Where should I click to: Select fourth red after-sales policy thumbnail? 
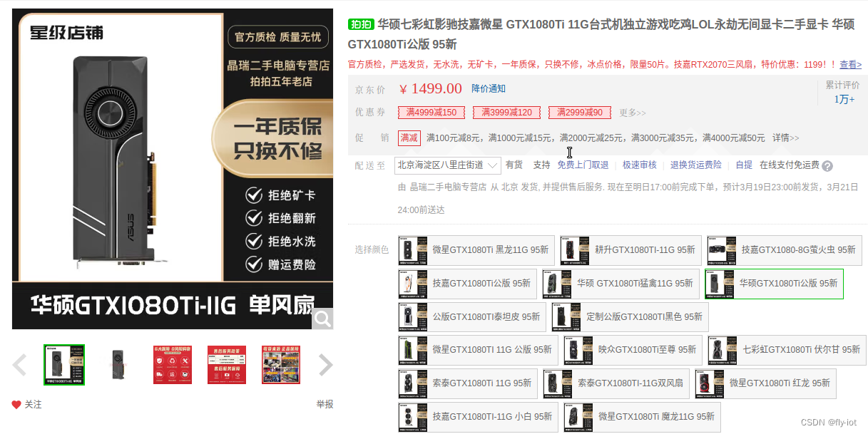tap(227, 365)
